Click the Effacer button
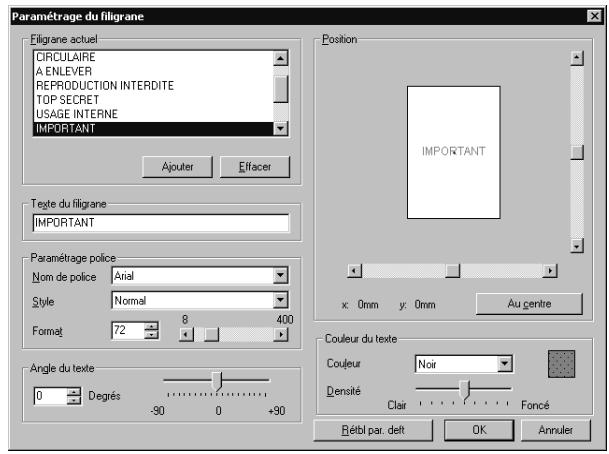Screen dimensions: 609x454 point(255,167)
